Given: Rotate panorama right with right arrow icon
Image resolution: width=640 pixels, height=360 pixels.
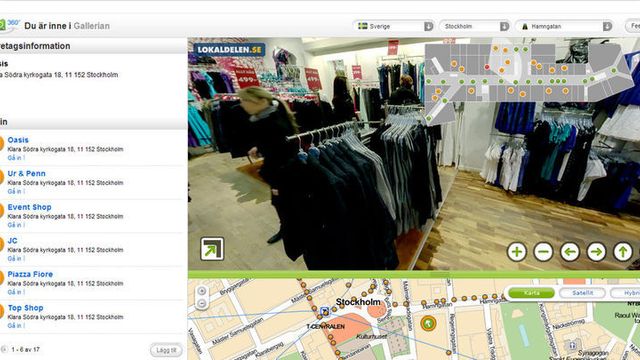Looking at the screenshot, I should (596, 252).
